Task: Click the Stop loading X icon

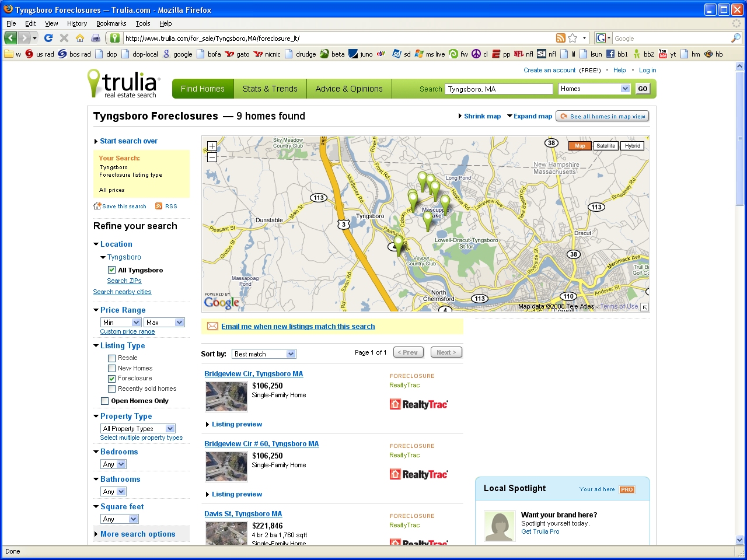Action: click(64, 38)
